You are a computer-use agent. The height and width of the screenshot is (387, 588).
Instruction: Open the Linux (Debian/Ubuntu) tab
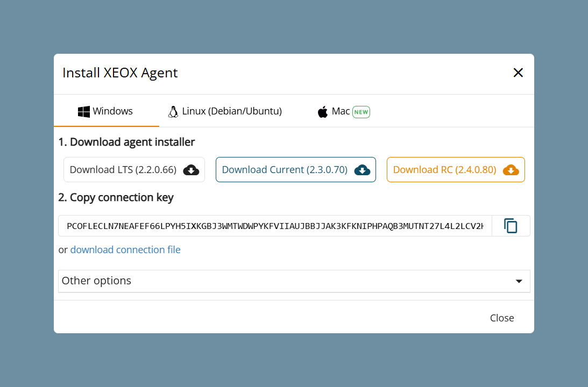click(x=225, y=111)
